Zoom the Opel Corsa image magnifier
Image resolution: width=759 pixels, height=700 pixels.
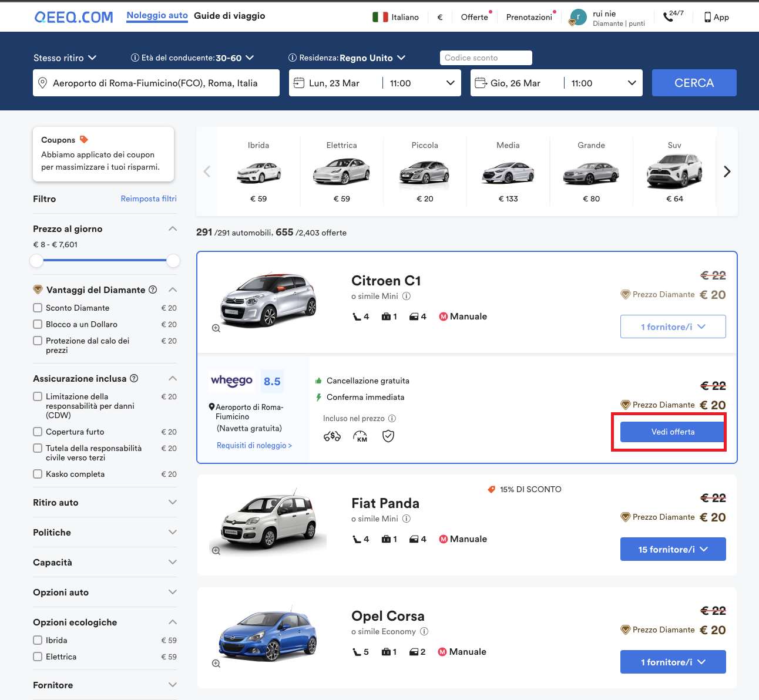point(216,664)
